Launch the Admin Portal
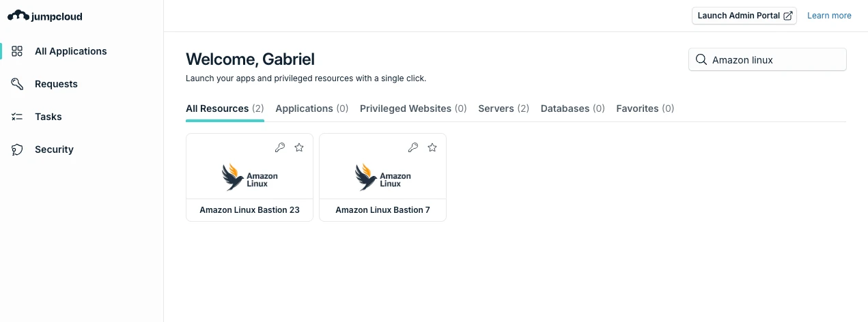This screenshot has width=868, height=322. (x=744, y=16)
